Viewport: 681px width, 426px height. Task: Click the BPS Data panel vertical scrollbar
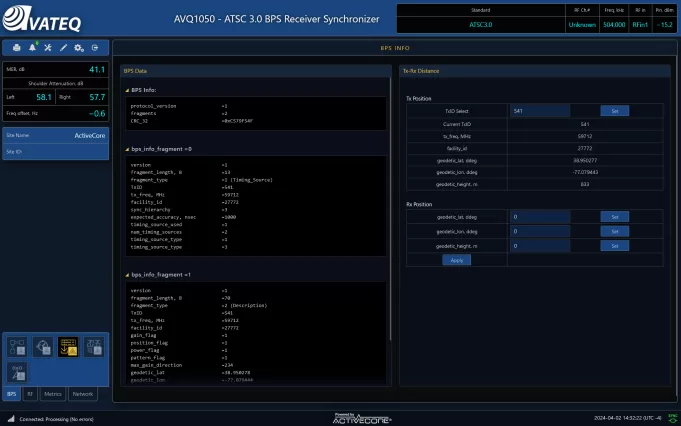(x=390, y=208)
